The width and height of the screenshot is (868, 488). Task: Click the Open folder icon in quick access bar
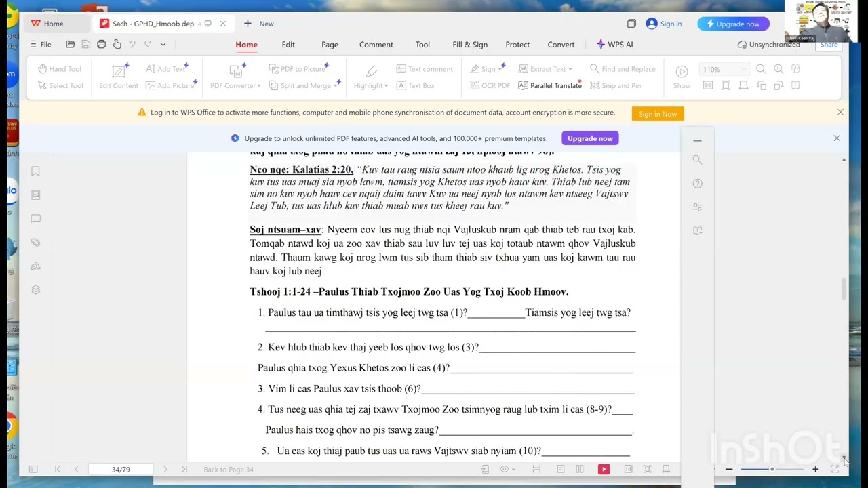point(71,45)
